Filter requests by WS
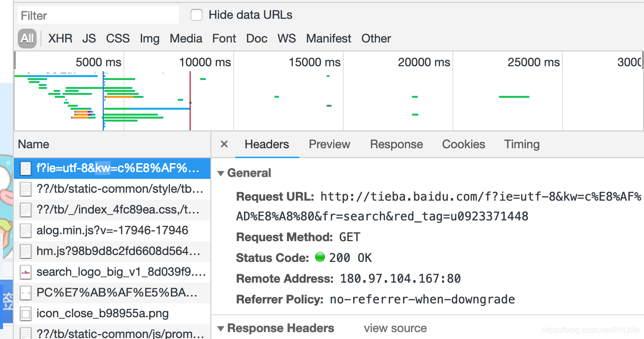The image size is (644, 339). tap(286, 39)
